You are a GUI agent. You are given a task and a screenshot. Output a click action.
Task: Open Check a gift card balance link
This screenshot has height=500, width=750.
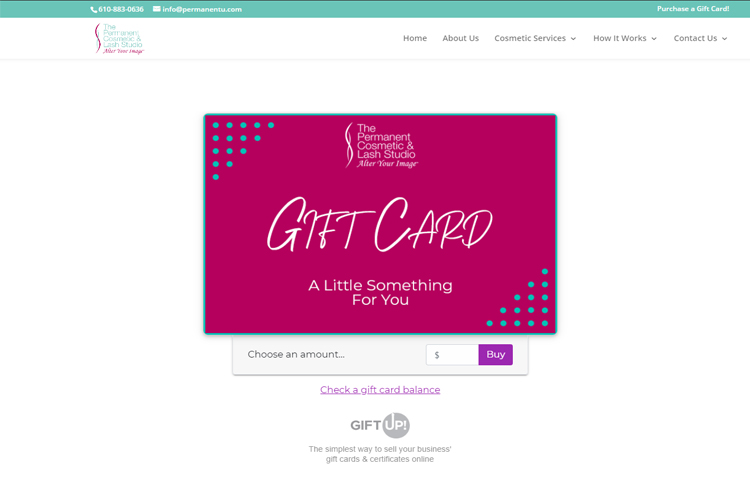[380, 390]
